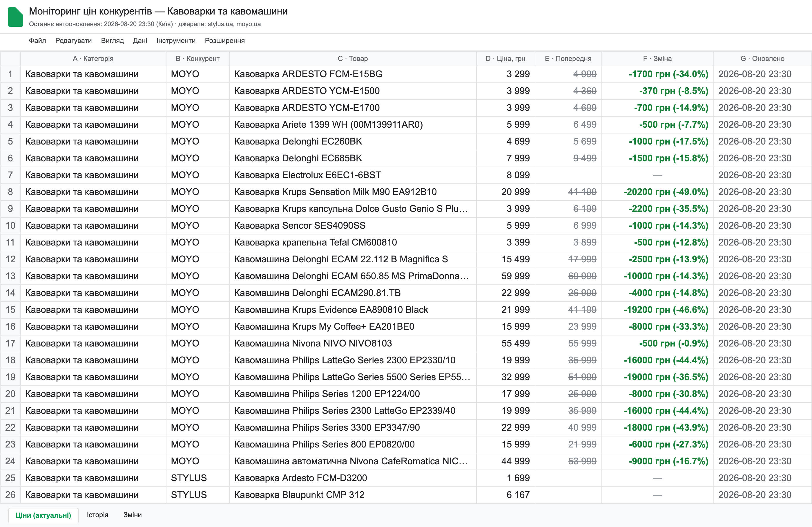This screenshot has width=812, height=527.
Task: Click previous price cell 53 999
Action: click(568, 461)
